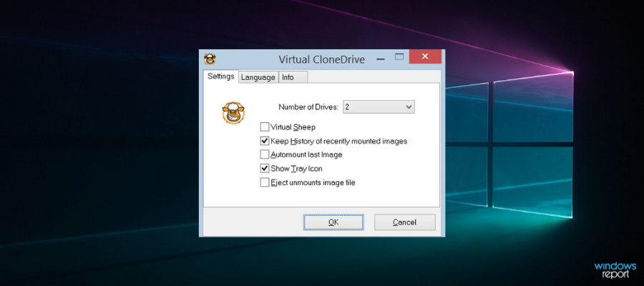This screenshot has height=286, width=644.
Task: Enable the Virtual Sheep checkbox
Action: [x=265, y=127]
